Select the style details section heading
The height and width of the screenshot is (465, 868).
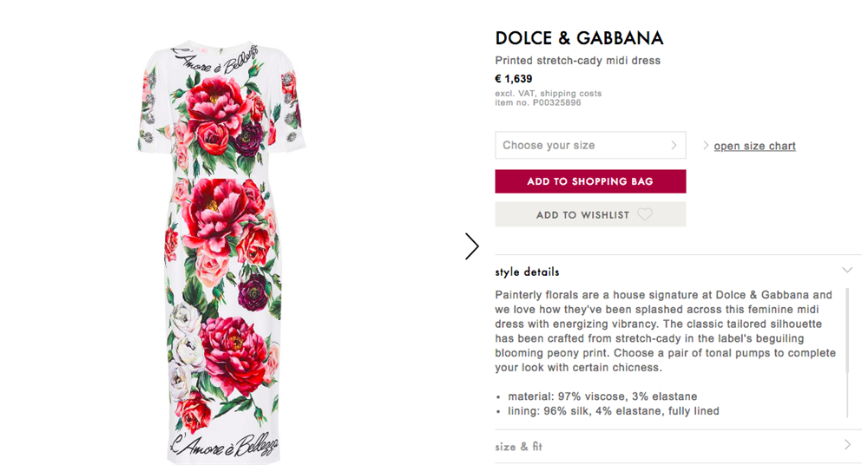[527, 272]
